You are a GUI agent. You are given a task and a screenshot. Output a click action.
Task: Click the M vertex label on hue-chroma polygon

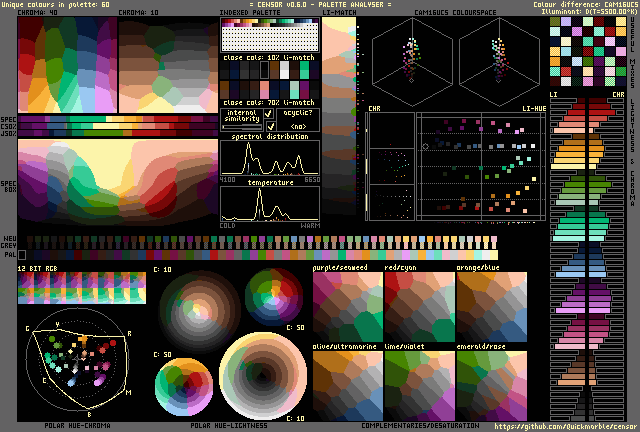point(129,392)
